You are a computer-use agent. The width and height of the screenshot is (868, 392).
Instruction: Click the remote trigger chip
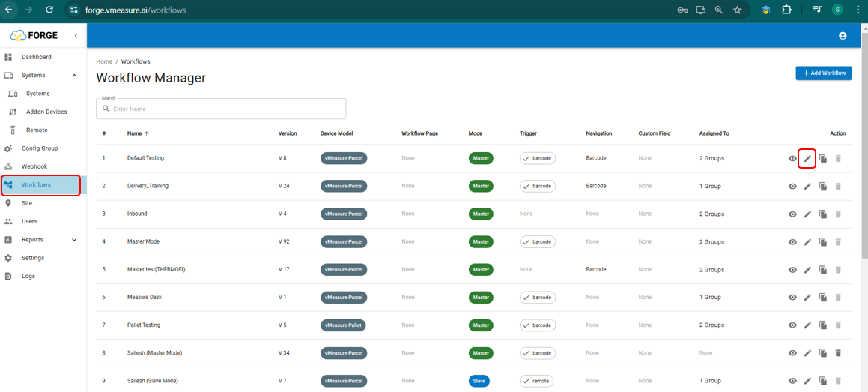tap(536, 381)
